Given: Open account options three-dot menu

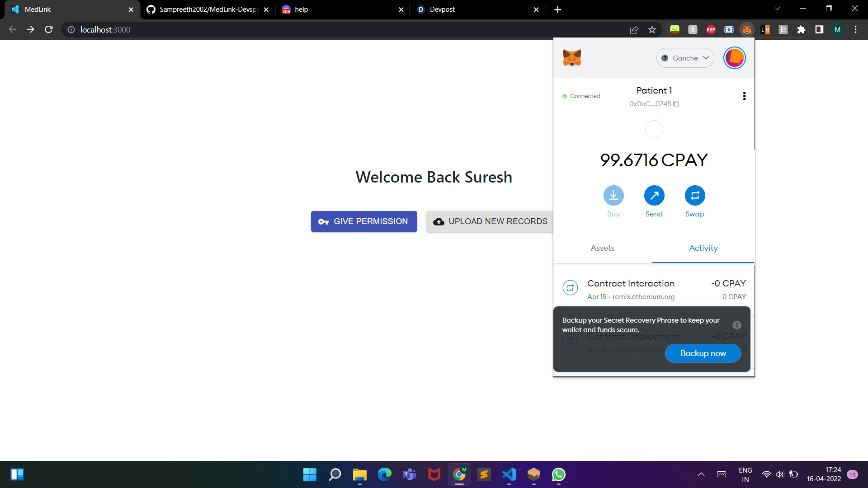Looking at the screenshot, I should click(744, 96).
